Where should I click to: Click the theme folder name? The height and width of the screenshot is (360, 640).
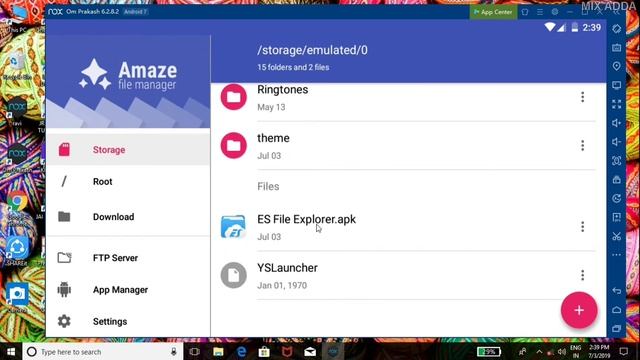pyautogui.click(x=273, y=138)
